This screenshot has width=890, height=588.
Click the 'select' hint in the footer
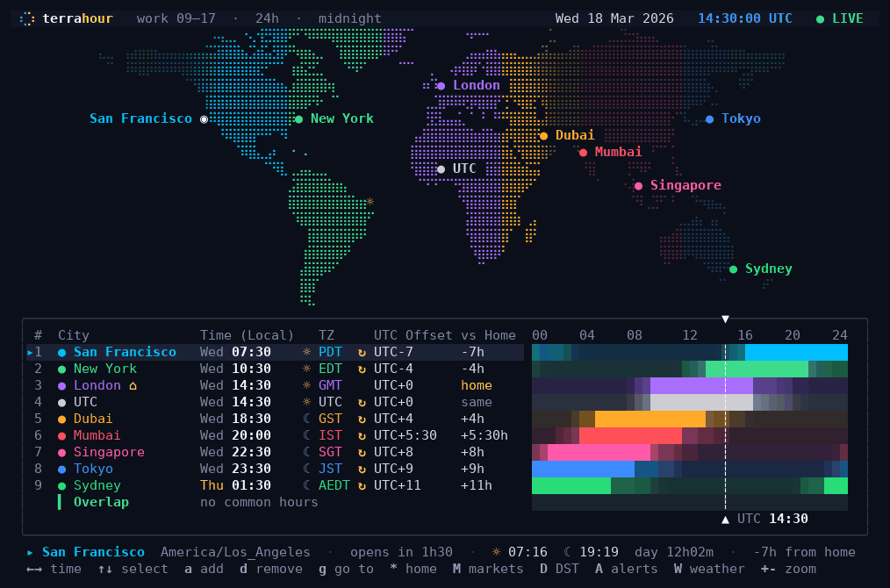tap(133, 569)
